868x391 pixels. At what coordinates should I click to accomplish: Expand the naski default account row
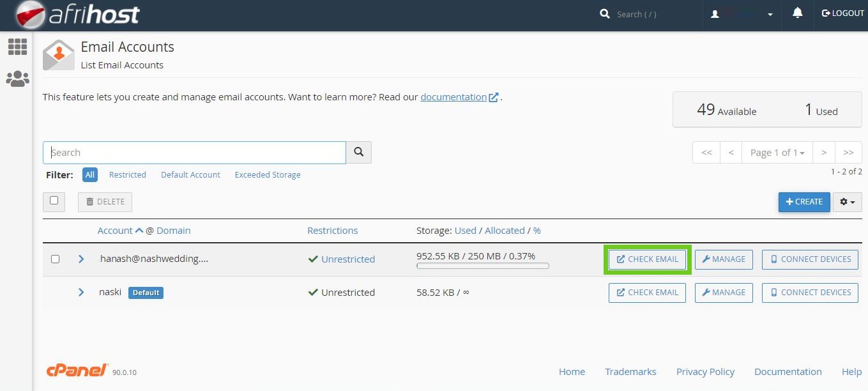81,293
